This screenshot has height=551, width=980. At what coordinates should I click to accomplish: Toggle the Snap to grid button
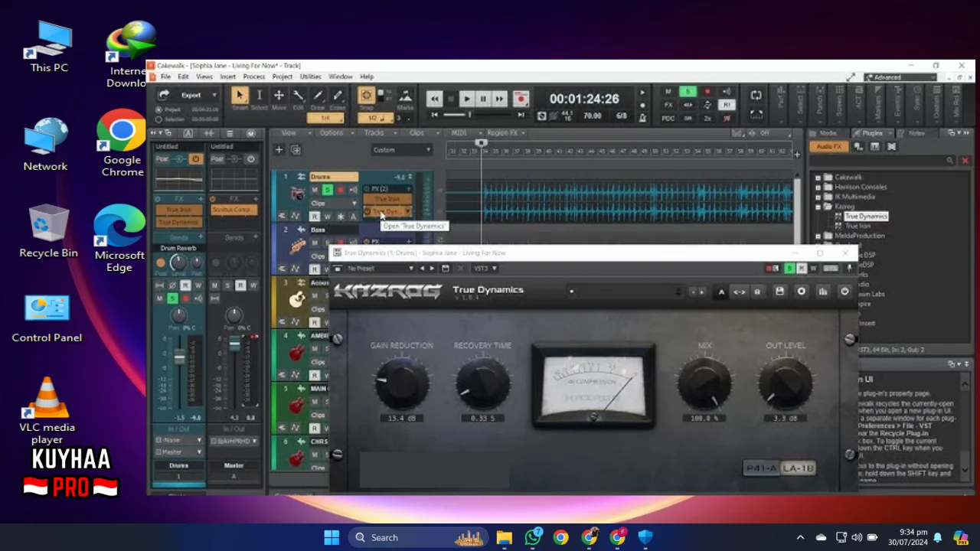(367, 95)
